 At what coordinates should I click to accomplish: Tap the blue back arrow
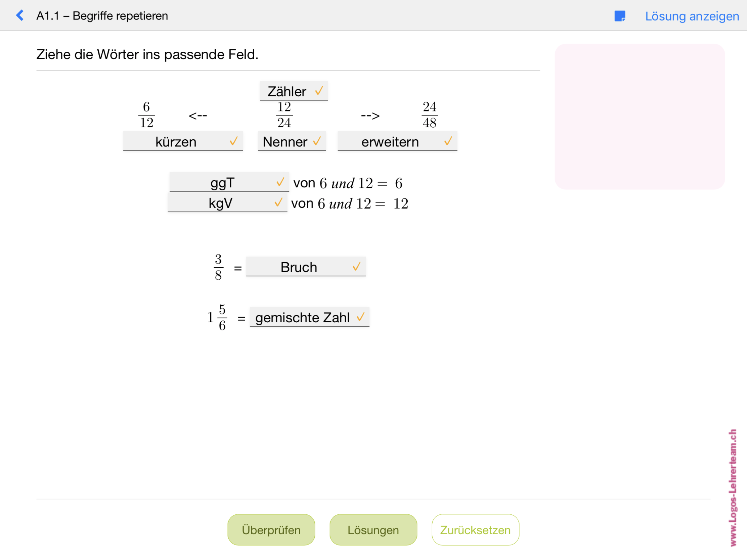click(20, 15)
